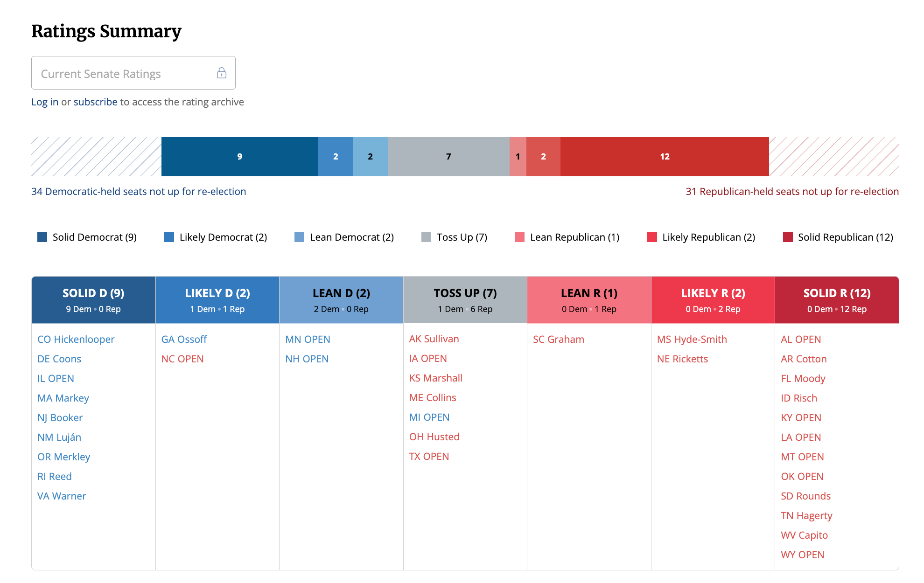Select the Solid Republican bar segment showing 12
The width and height of the screenshot is (924, 583).
(665, 156)
